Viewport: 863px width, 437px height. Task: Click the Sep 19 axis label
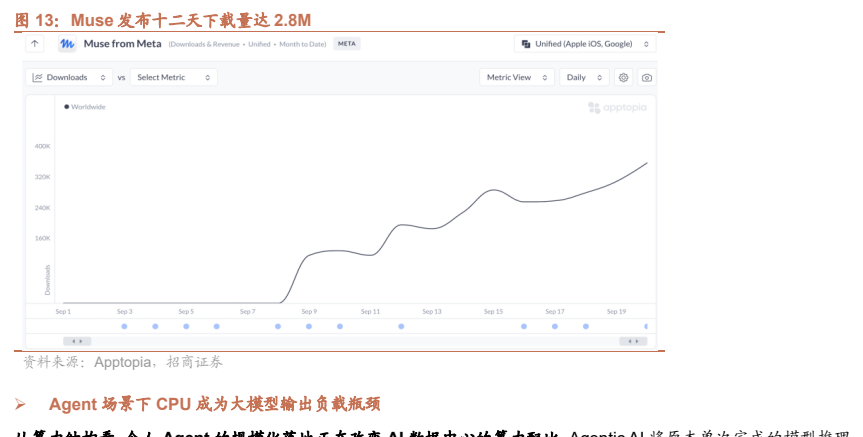point(616,312)
